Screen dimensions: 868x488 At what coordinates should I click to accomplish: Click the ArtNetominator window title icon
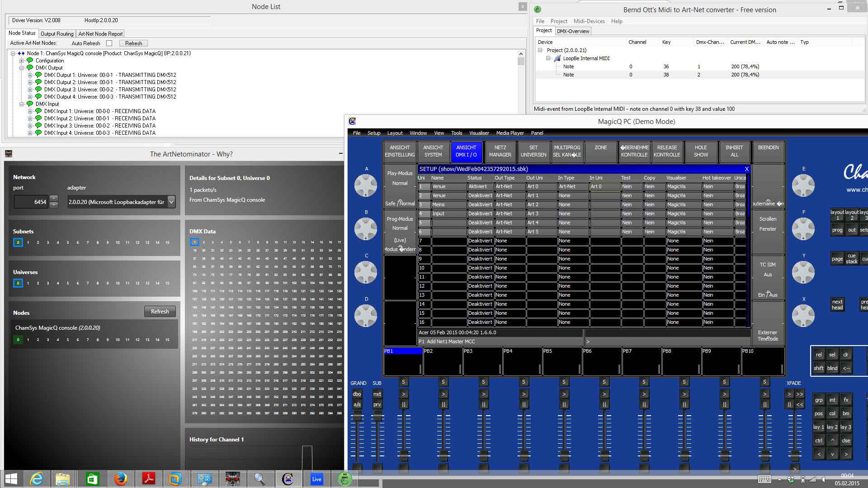point(8,154)
